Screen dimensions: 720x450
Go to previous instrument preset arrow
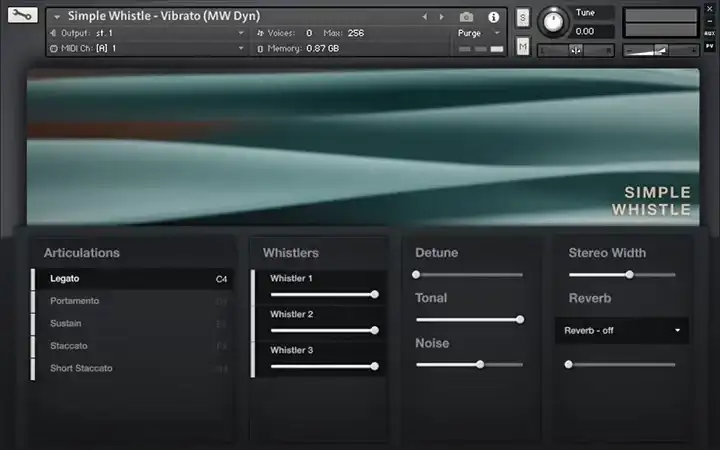tap(425, 17)
